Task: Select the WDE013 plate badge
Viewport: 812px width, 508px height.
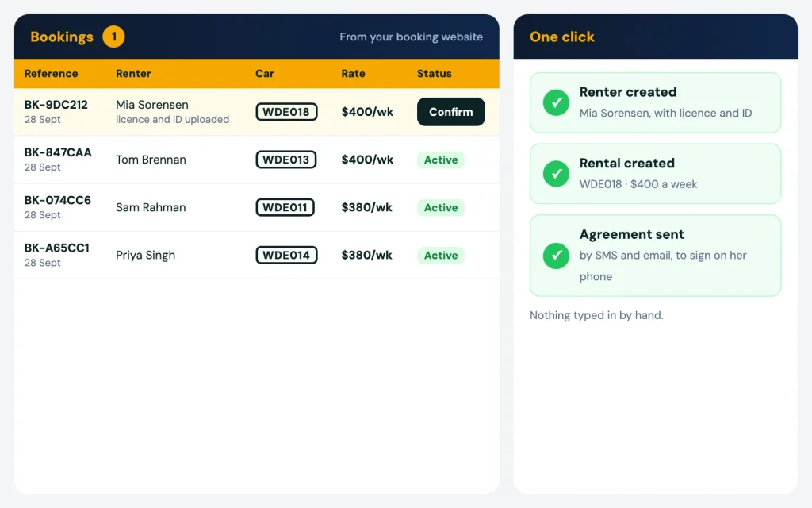Action: (x=285, y=160)
